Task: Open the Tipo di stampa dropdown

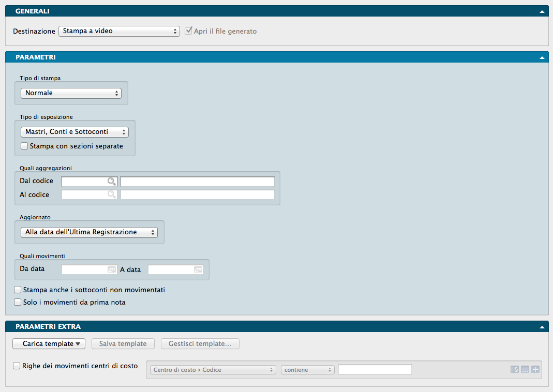Action: [x=71, y=93]
